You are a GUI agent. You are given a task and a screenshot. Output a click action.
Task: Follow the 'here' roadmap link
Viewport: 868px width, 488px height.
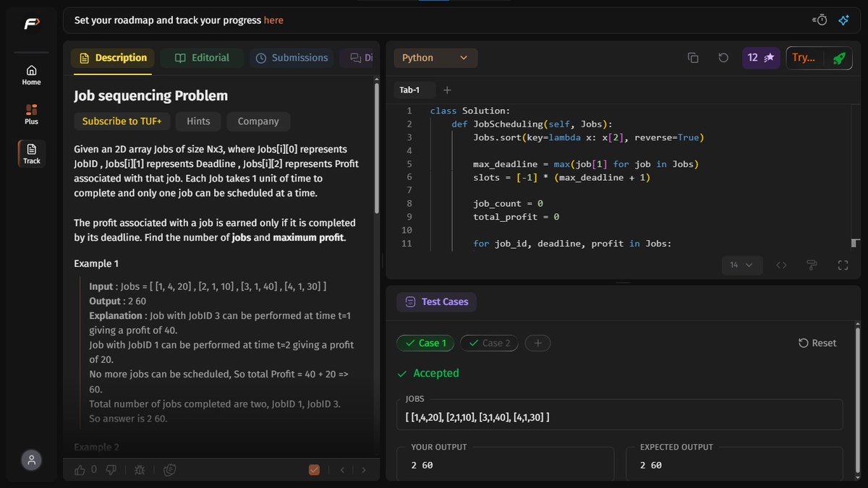273,20
